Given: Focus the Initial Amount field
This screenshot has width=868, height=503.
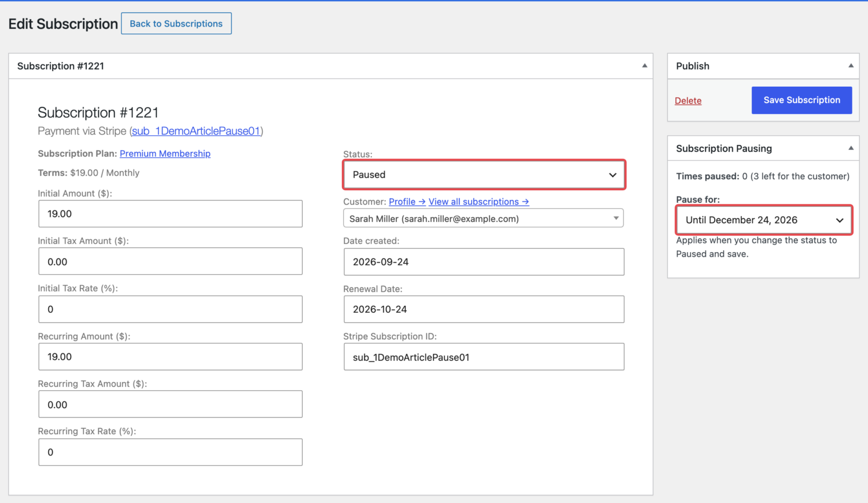Looking at the screenshot, I should click(171, 214).
